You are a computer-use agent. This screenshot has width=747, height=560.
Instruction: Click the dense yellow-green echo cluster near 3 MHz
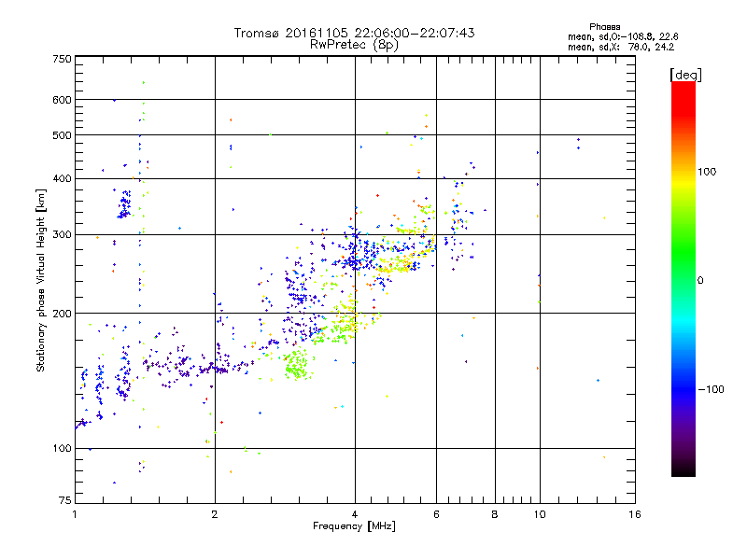click(x=297, y=365)
